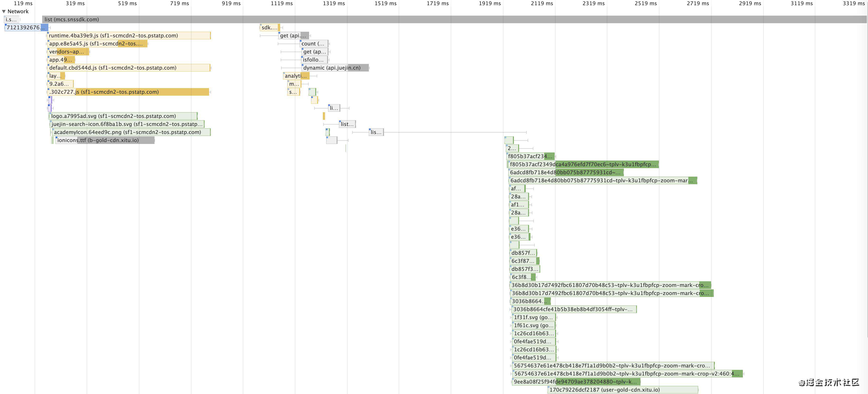The image size is (868, 394).
Task: Select the count (… API request
Action: point(314,44)
